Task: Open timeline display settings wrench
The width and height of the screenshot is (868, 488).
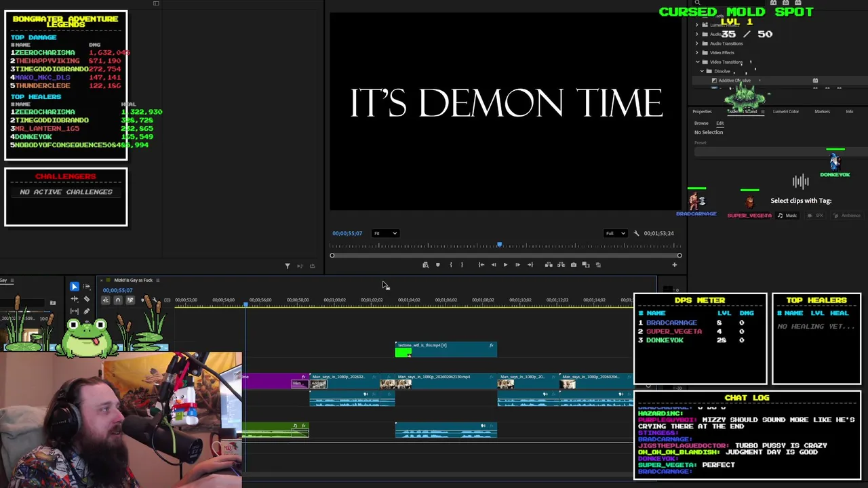Action: (x=155, y=300)
